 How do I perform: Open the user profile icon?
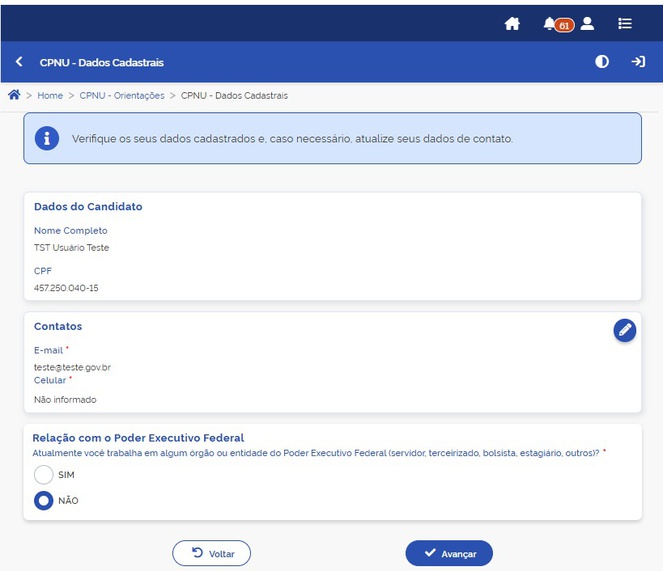click(x=587, y=24)
